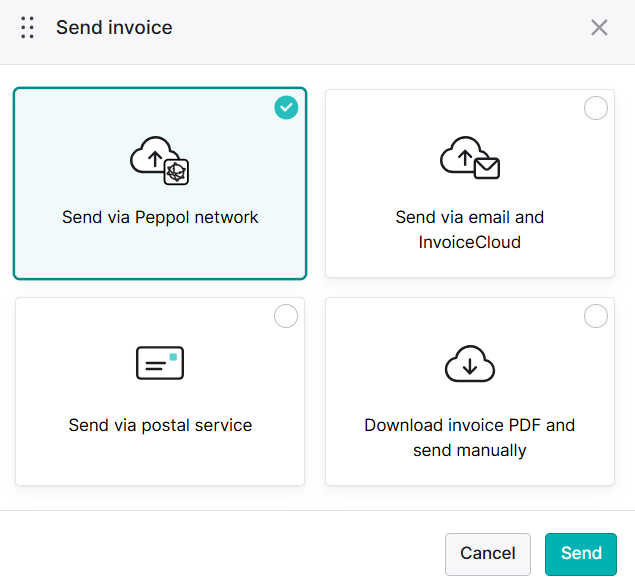Click the Peppol cloud upload icon
This screenshot has height=585, width=635.
(160, 160)
